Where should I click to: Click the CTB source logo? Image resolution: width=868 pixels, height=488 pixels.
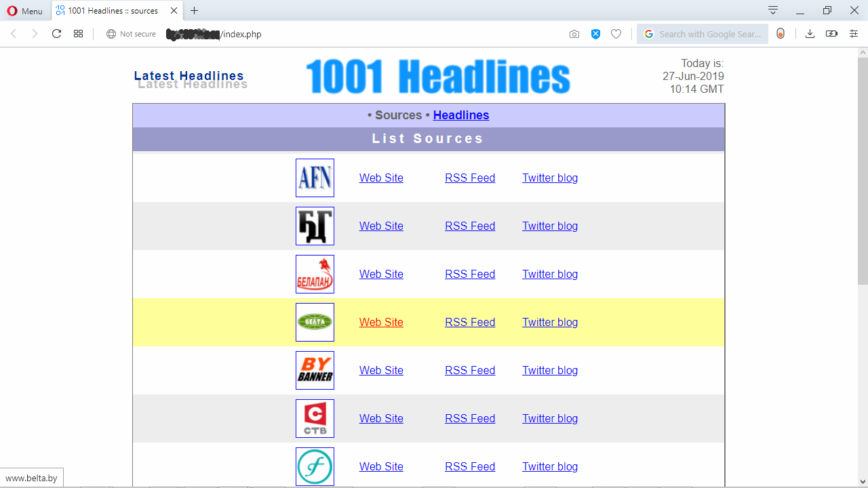tap(315, 418)
